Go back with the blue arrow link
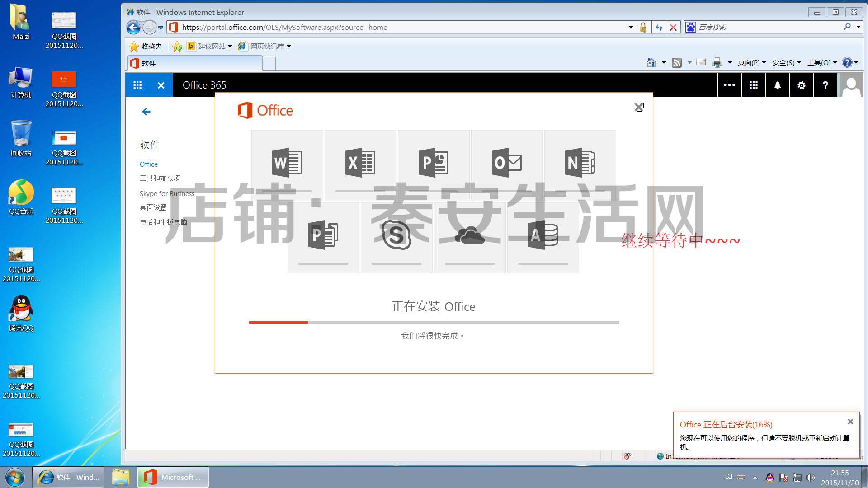868x488 pixels. [146, 112]
